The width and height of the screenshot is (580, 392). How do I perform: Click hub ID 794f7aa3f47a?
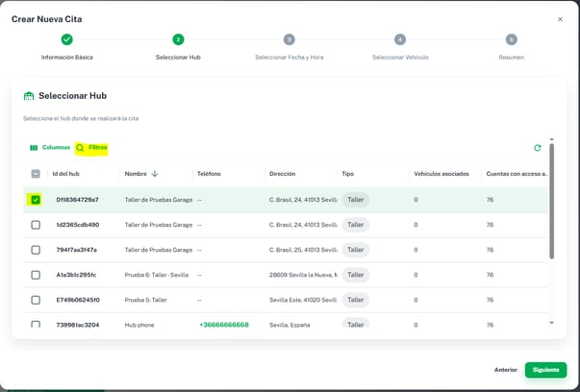point(77,250)
